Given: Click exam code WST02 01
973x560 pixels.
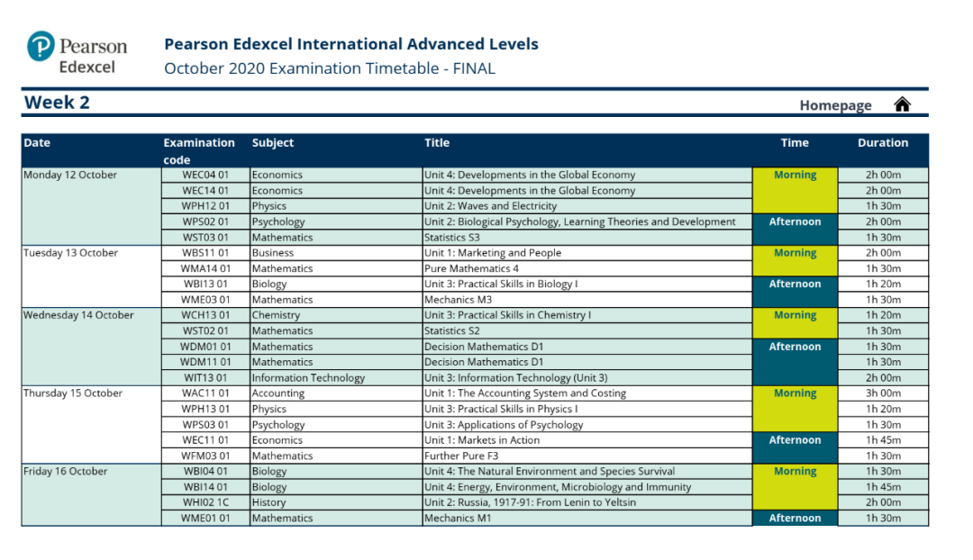Looking at the screenshot, I should (205, 331).
